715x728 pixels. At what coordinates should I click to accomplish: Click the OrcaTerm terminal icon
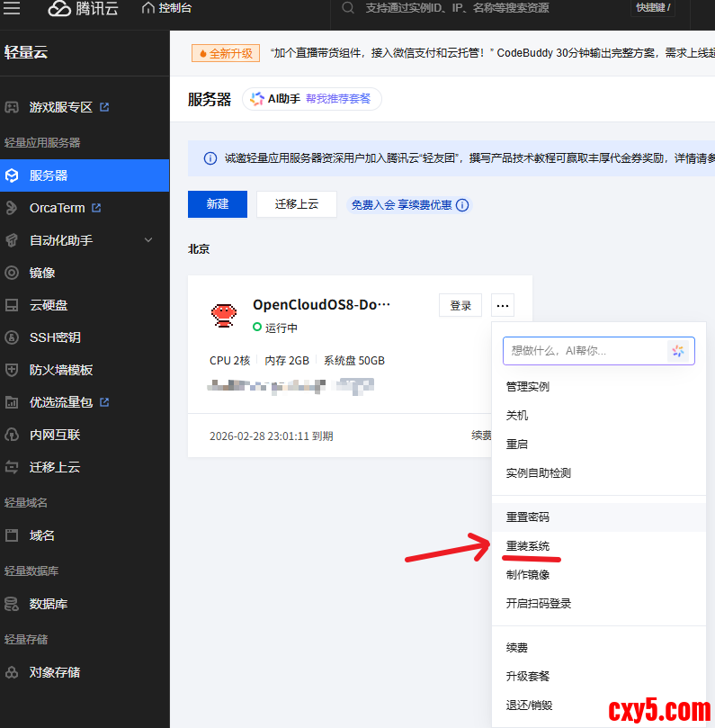[12, 208]
